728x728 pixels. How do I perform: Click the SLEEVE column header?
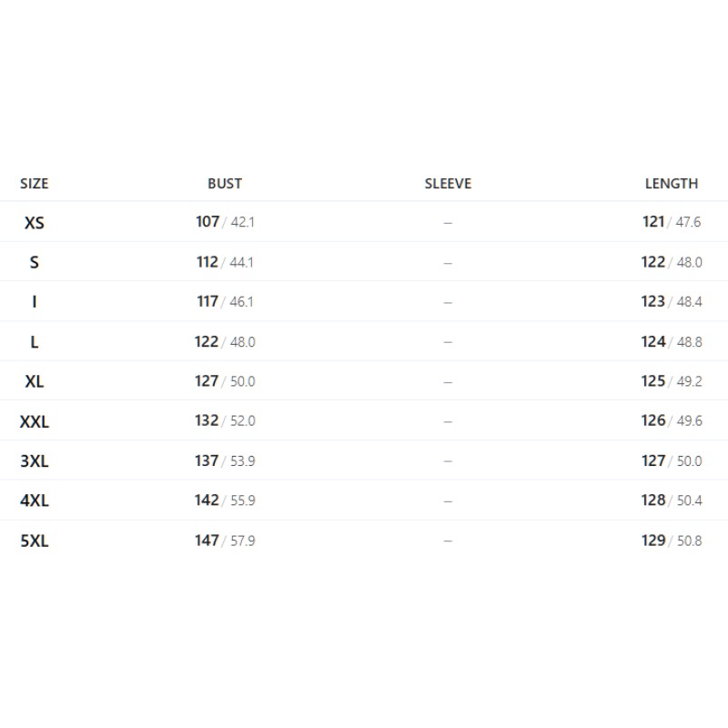[448, 184]
